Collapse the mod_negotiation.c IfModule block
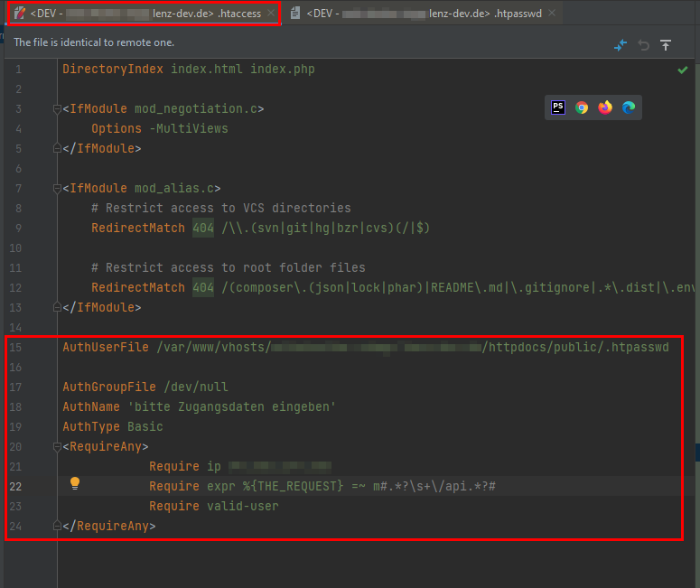This screenshot has width=700, height=588. tap(57, 109)
